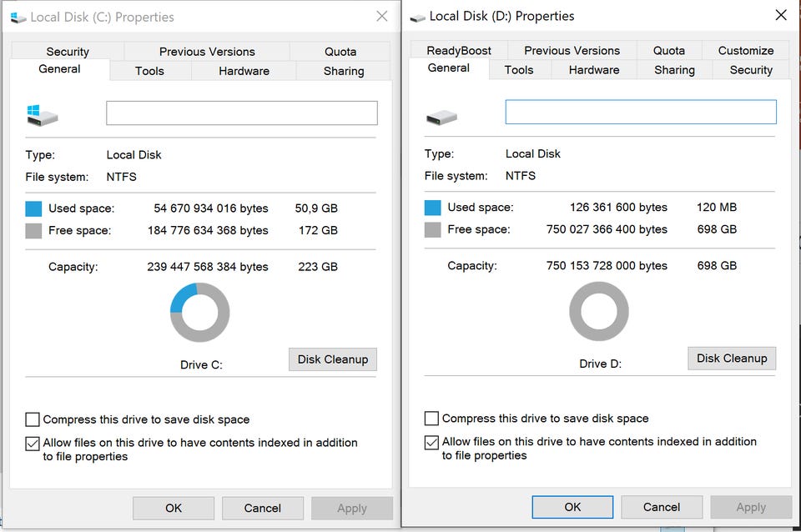Run Disk Cleanup for Drive C
The height and width of the screenshot is (532, 801).
pos(333,359)
